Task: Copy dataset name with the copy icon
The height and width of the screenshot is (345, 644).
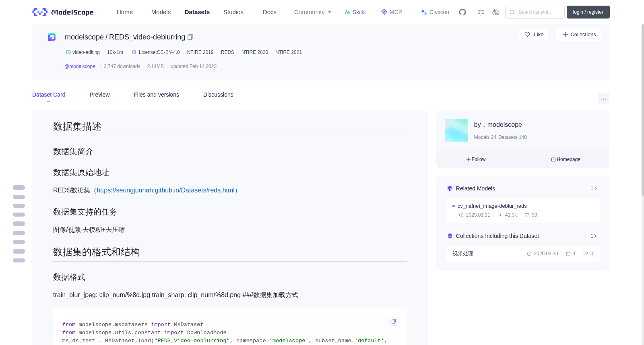Action: point(190,37)
